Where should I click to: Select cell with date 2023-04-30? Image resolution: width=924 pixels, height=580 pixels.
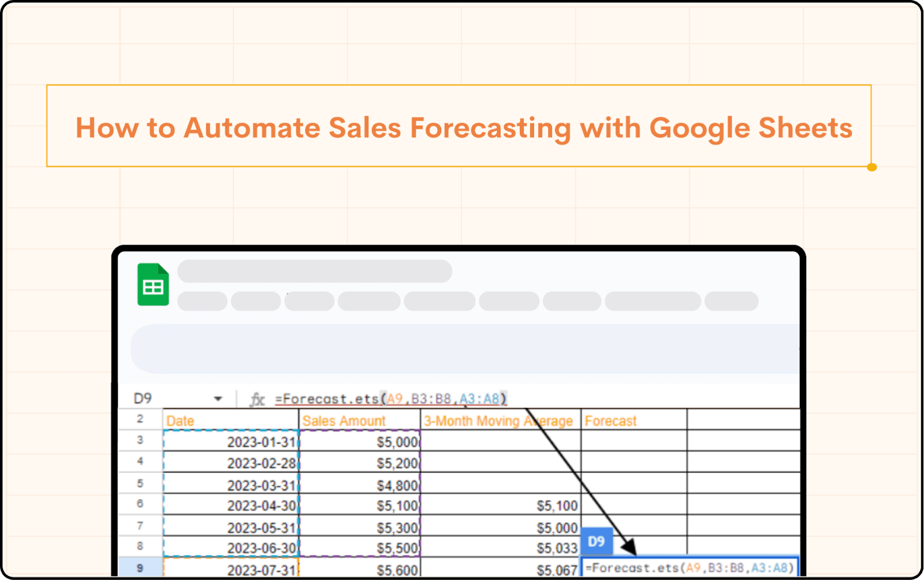click(x=231, y=505)
